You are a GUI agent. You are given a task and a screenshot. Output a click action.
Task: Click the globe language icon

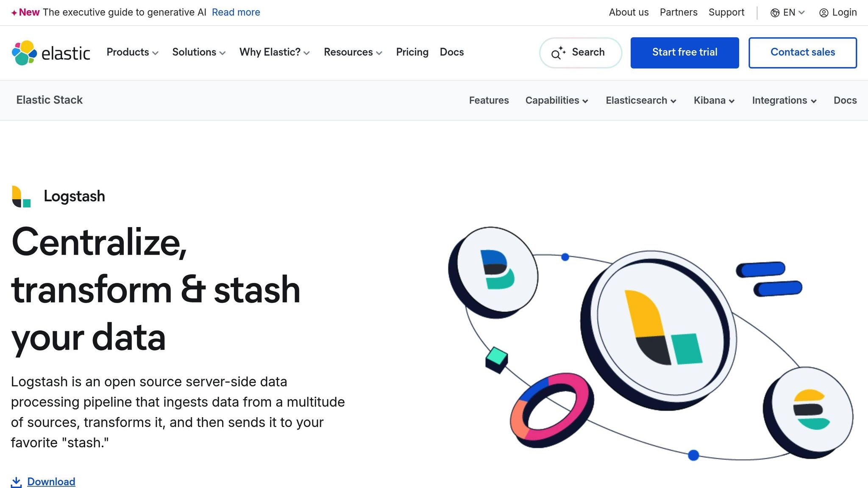pos(775,13)
